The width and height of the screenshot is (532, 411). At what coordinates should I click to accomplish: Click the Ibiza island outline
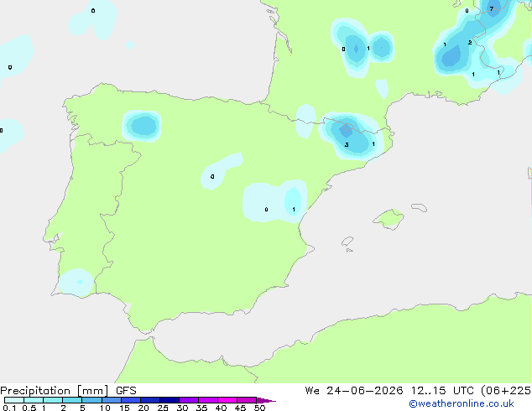tap(347, 242)
